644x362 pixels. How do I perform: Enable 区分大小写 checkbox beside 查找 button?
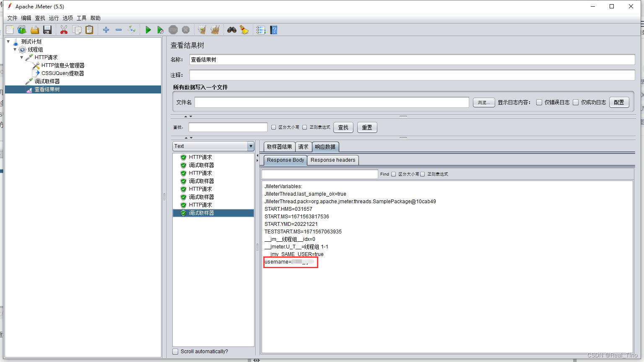[273, 127]
